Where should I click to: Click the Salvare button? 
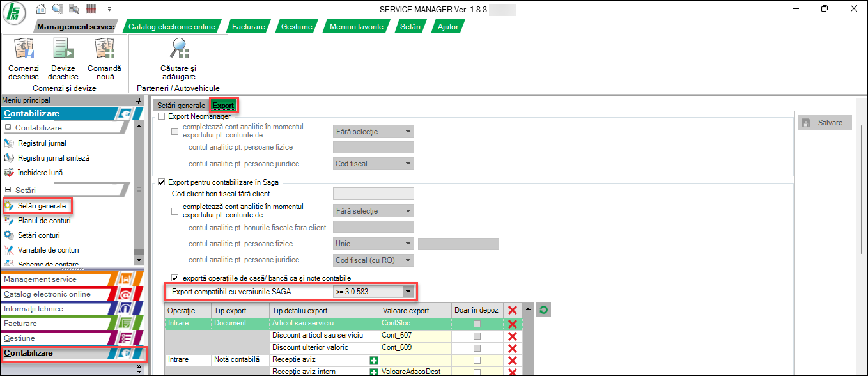tap(825, 123)
